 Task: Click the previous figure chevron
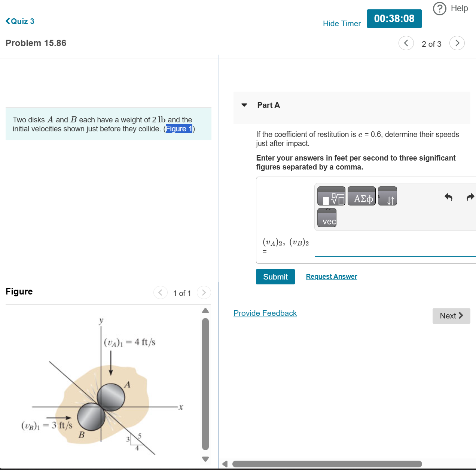pos(160,293)
